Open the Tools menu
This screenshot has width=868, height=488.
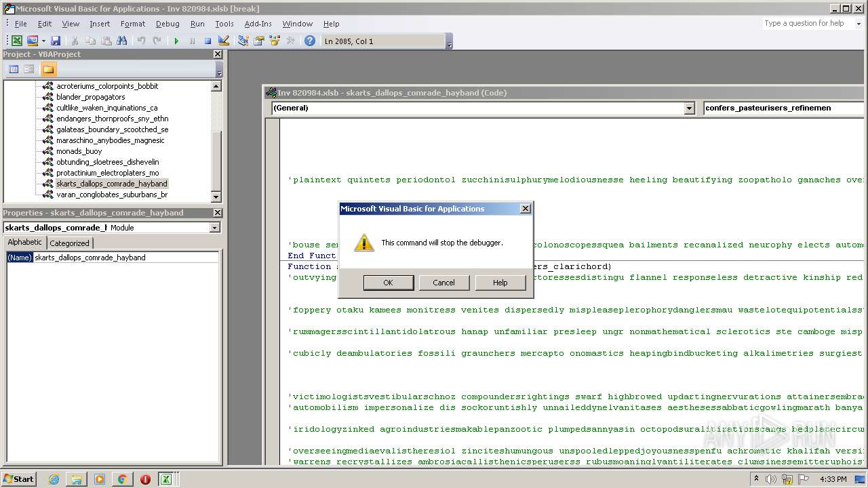224,24
